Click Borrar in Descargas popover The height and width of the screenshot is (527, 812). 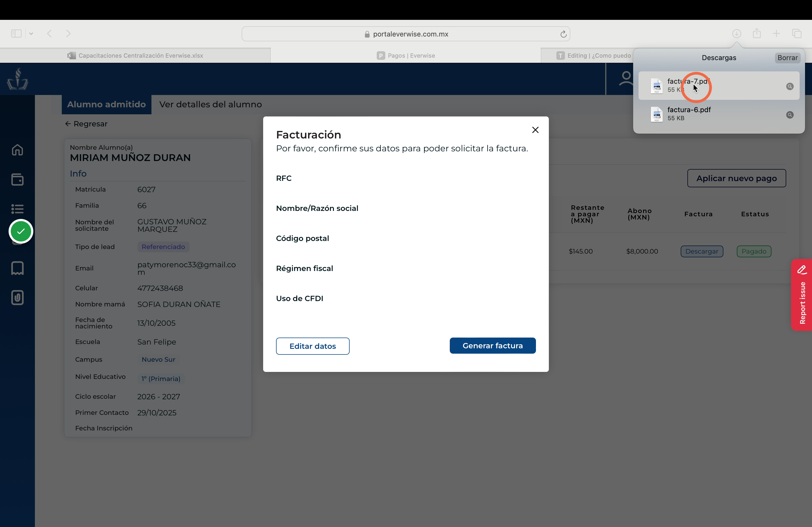788,58
